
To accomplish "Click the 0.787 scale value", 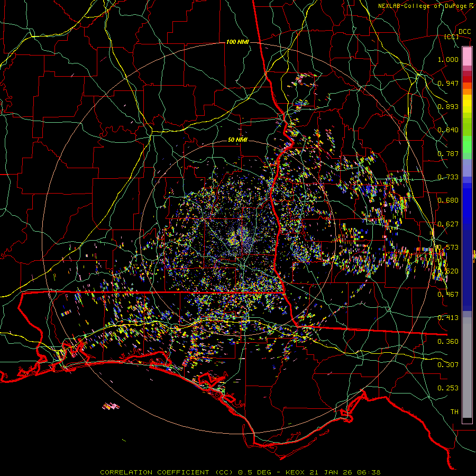I will [x=448, y=153].
